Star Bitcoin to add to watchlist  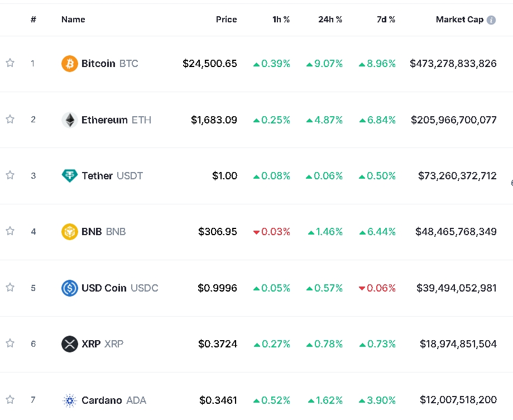(x=10, y=63)
